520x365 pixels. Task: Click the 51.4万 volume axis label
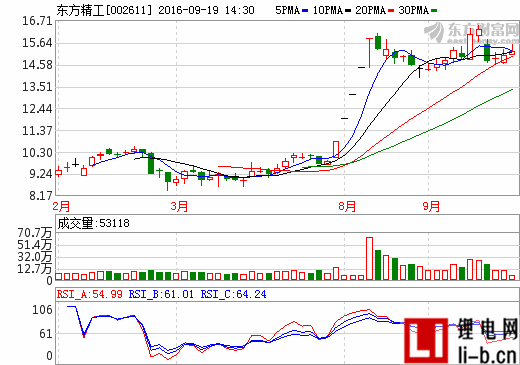pyautogui.click(x=35, y=245)
